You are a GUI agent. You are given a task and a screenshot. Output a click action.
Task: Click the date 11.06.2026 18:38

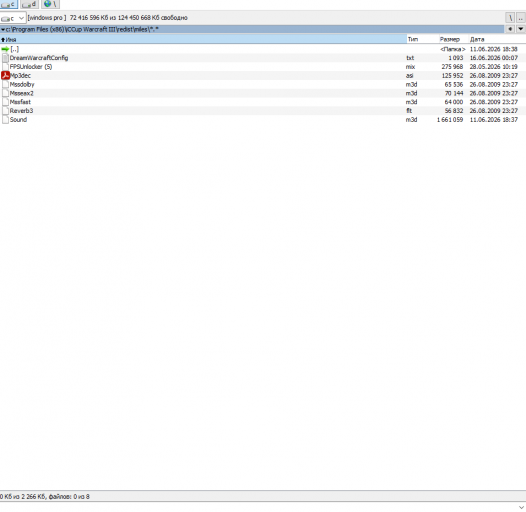coord(494,49)
